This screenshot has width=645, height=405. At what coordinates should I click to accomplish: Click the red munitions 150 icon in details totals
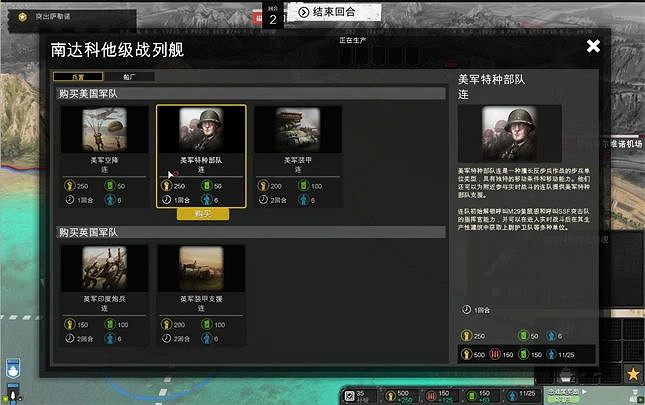pos(495,354)
